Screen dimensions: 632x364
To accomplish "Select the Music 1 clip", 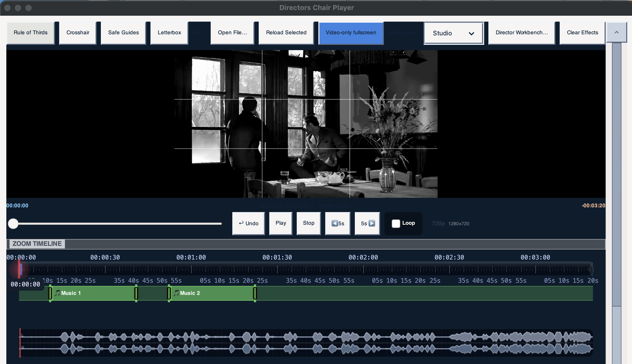I will point(93,293).
